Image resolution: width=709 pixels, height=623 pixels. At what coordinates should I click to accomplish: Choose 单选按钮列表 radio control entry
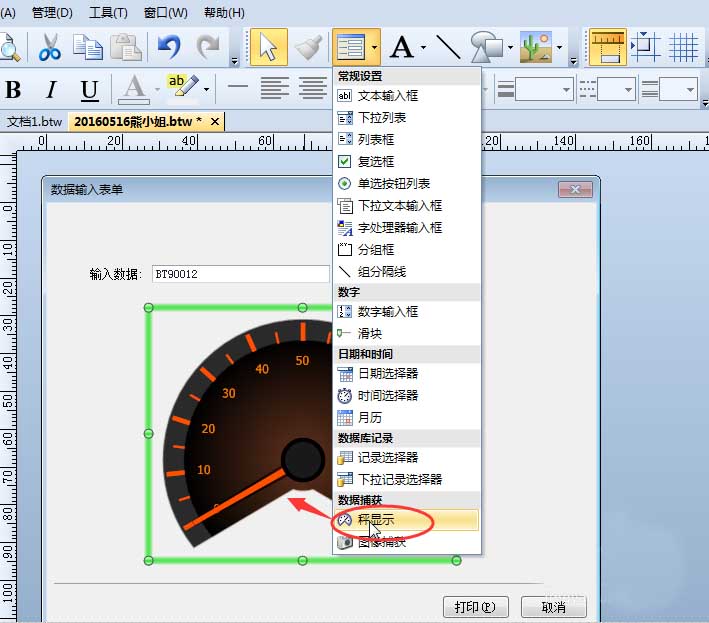pyautogui.click(x=407, y=184)
